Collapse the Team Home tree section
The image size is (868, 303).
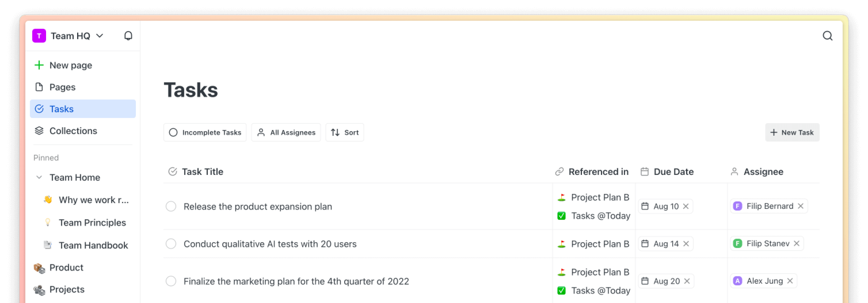[39, 177]
